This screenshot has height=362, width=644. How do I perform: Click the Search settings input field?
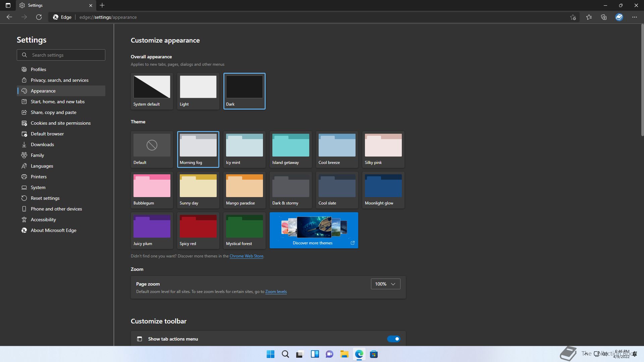pos(61,55)
